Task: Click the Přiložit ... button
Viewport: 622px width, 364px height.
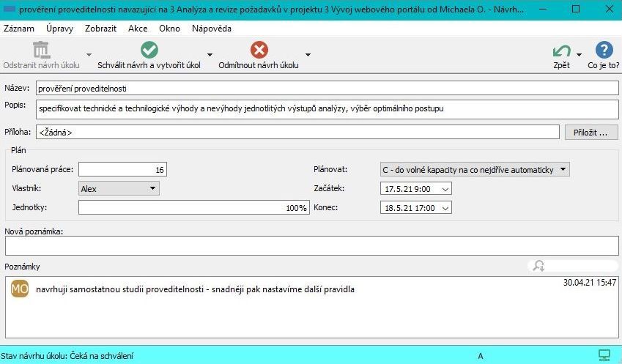Action: coord(591,133)
